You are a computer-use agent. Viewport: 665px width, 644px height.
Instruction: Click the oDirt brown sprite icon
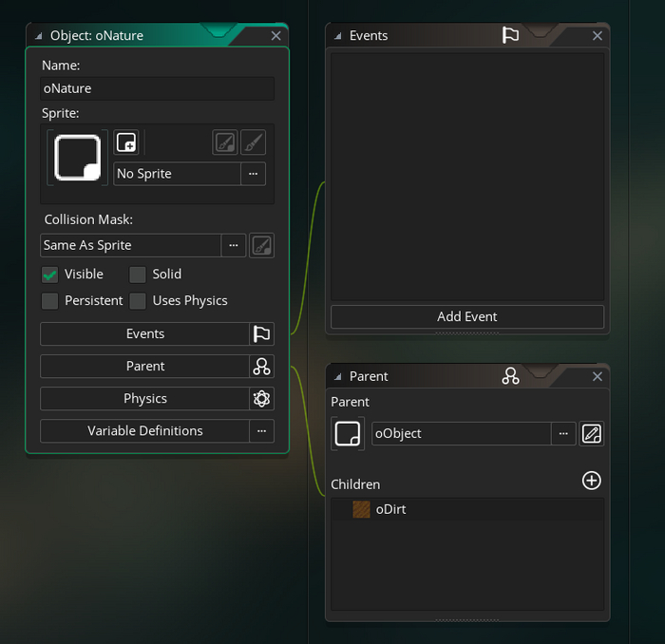coord(361,510)
